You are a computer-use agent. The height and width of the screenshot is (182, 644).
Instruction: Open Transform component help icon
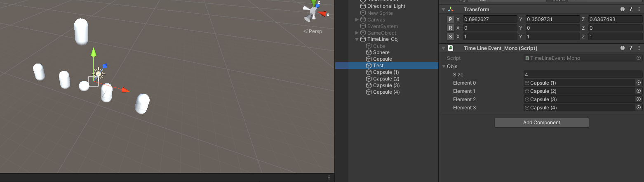[623, 9]
